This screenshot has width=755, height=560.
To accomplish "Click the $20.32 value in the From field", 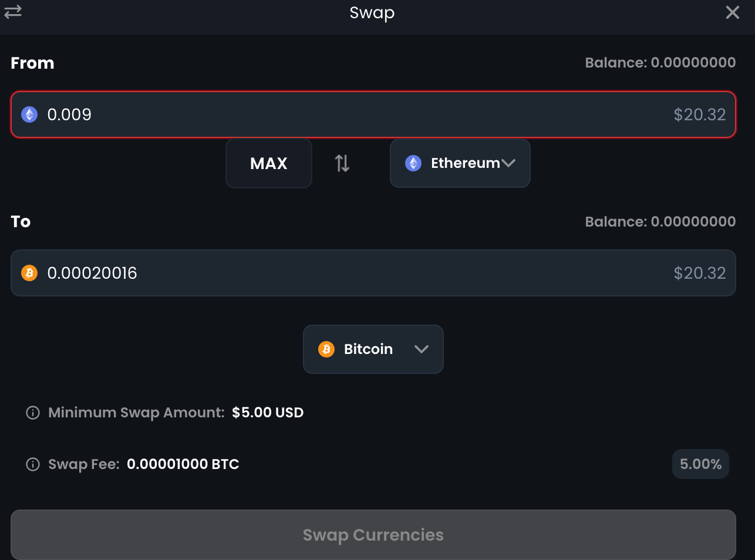I will 700,114.
